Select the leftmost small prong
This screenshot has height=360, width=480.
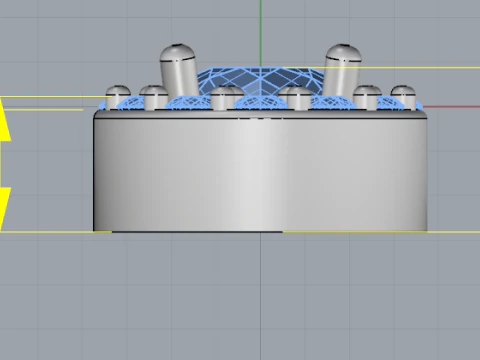(118, 97)
